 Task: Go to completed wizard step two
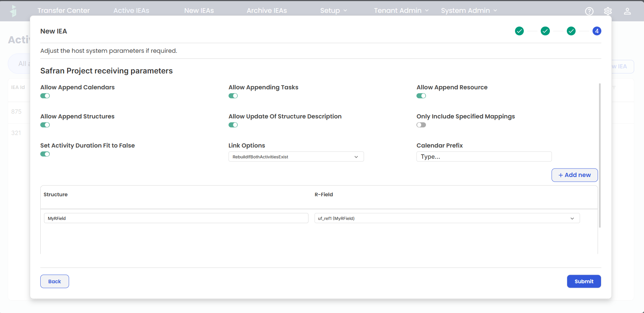pyautogui.click(x=545, y=31)
